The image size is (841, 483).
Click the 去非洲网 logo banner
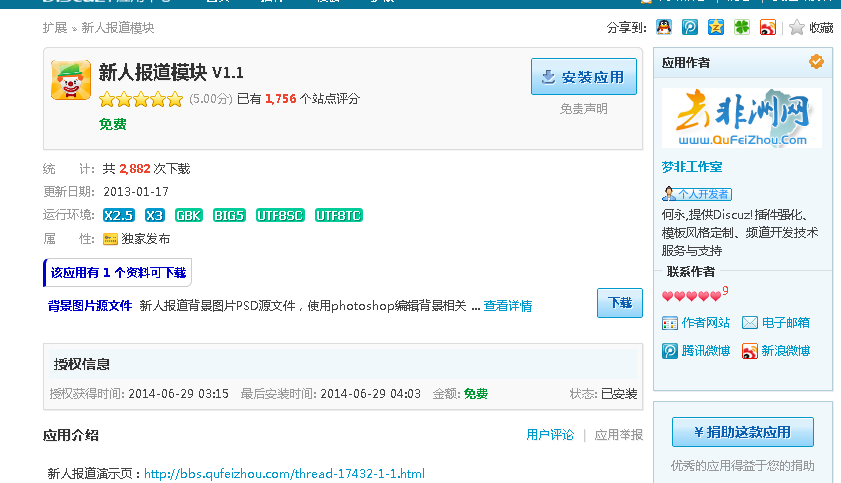point(742,118)
